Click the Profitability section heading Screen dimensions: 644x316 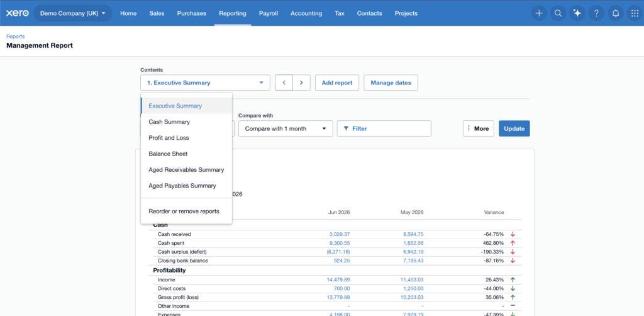pos(169,271)
